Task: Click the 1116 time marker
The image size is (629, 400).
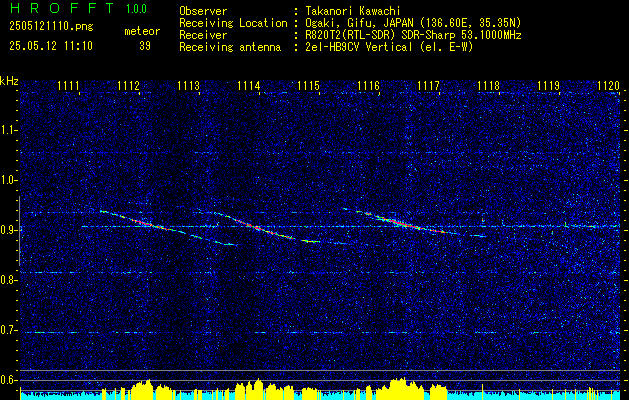Action: tap(369, 86)
